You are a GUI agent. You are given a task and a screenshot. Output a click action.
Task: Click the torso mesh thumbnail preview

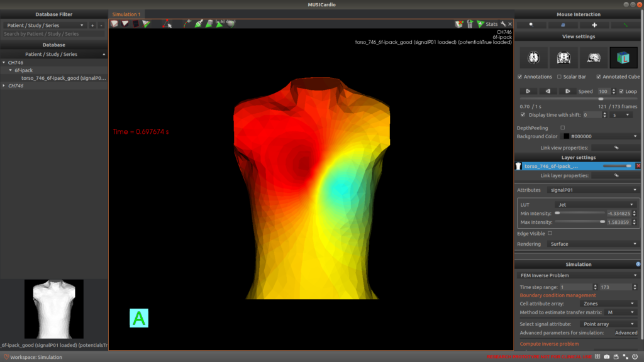pyautogui.click(x=53, y=309)
